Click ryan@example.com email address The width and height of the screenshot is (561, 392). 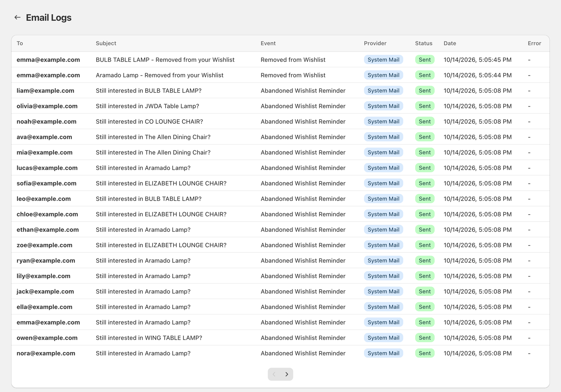[x=46, y=260]
